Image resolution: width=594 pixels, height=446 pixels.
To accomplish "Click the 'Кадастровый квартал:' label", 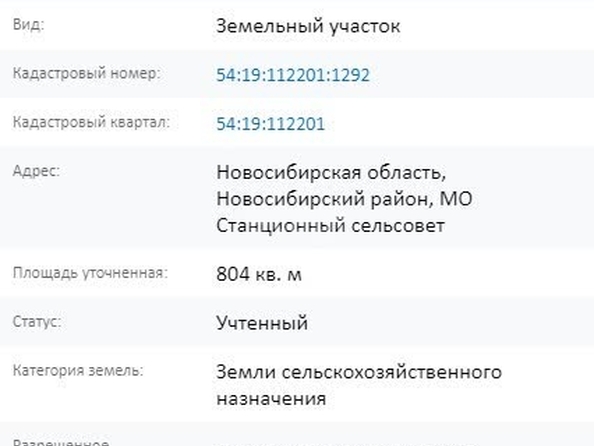I will (x=91, y=122).
